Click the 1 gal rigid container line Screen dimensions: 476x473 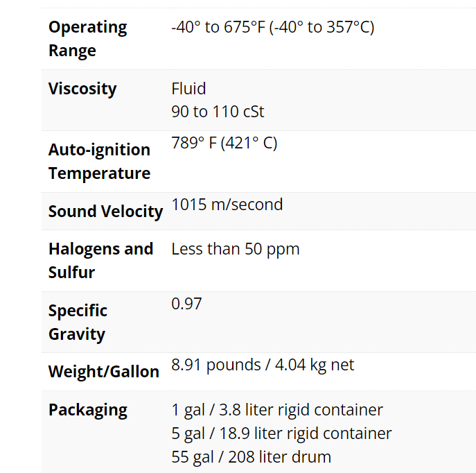pos(276,410)
